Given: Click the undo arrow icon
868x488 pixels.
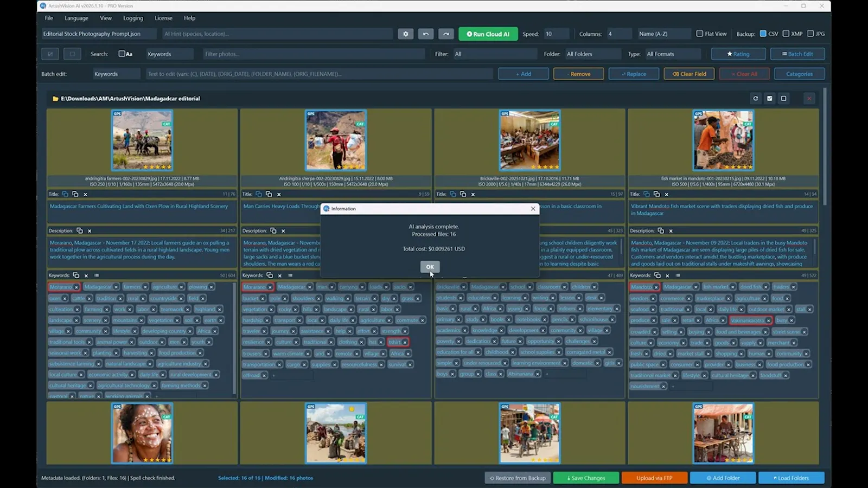Looking at the screenshot, I should pyautogui.click(x=426, y=34).
